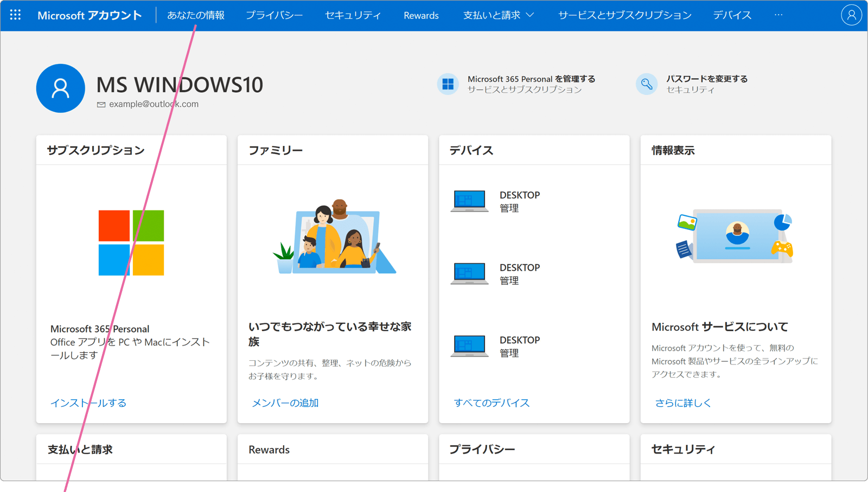This screenshot has height=492, width=868.
Task: Click Microsoft 365 Personal を管理する link
Action: click(x=532, y=79)
